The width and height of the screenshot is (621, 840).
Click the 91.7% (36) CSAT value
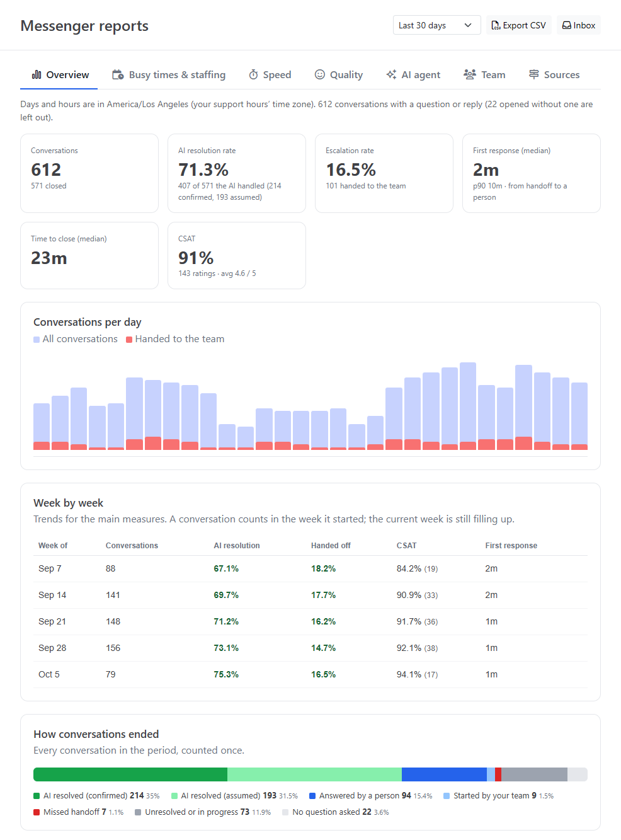click(417, 621)
